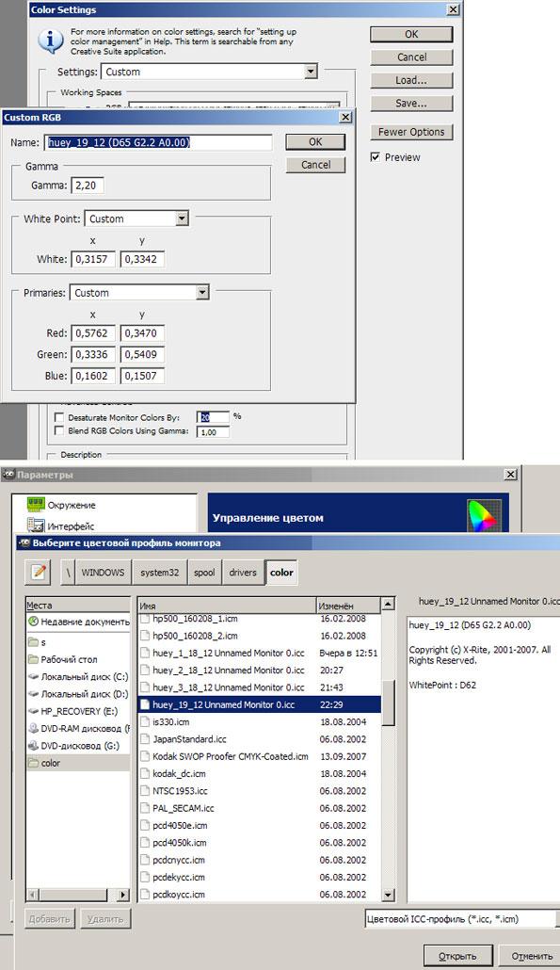This screenshot has height=970, width=560.
Task: Go to drivers in path bar
Action: [242, 573]
